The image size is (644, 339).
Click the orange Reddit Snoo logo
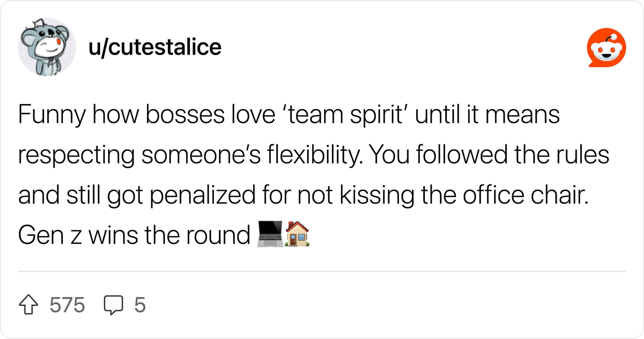pyautogui.click(x=606, y=47)
